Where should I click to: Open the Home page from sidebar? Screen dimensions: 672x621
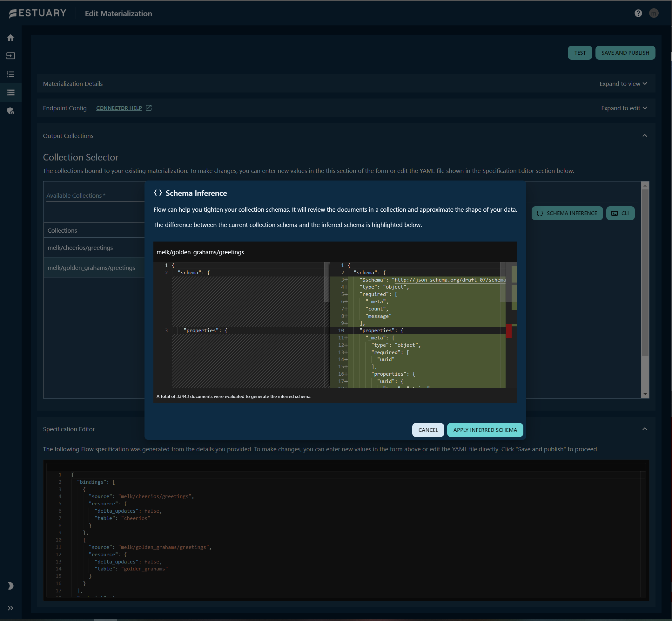pyautogui.click(x=10, y=38)
